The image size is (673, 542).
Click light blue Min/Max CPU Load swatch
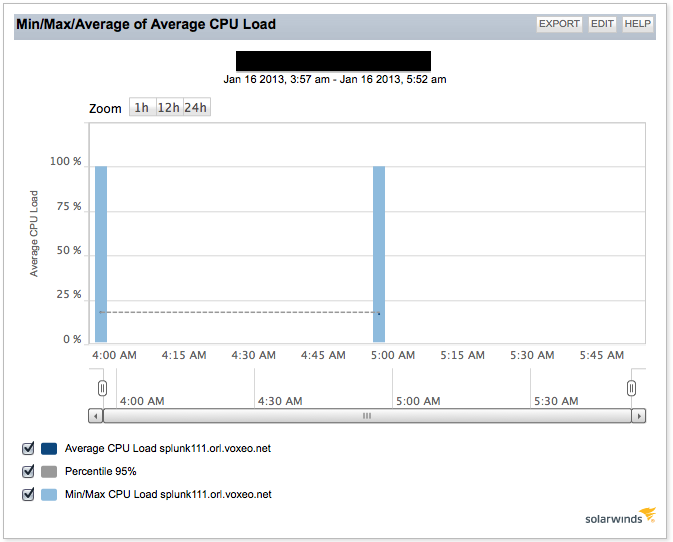coord(49,495)
